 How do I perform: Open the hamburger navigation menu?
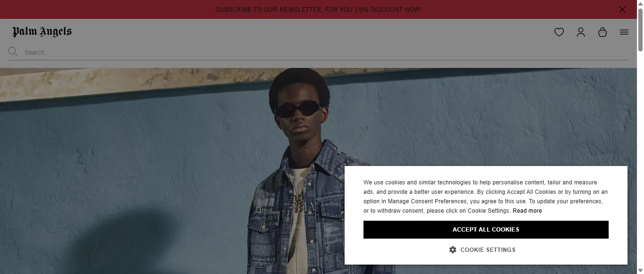pos(624,32)
